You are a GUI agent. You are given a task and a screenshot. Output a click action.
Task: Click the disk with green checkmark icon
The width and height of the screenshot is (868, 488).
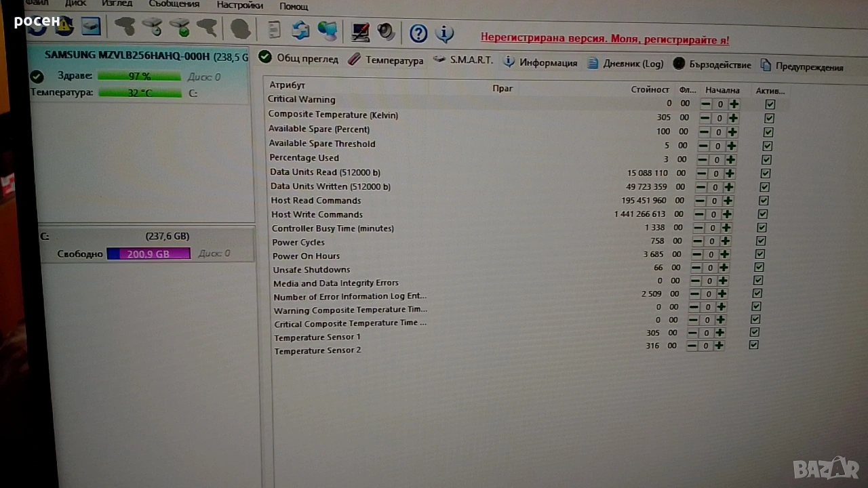tap(180, 28)
